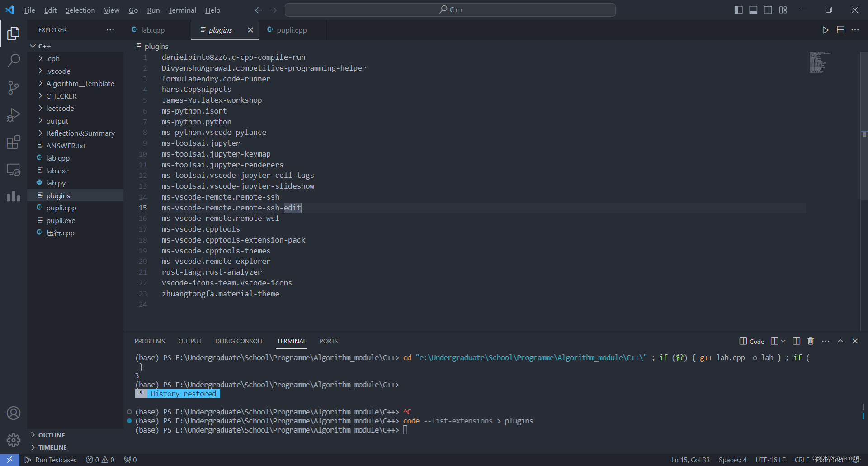Open the Source Control view icon
This screenshot has width=868, height=466.
click(x=14, y=87)
